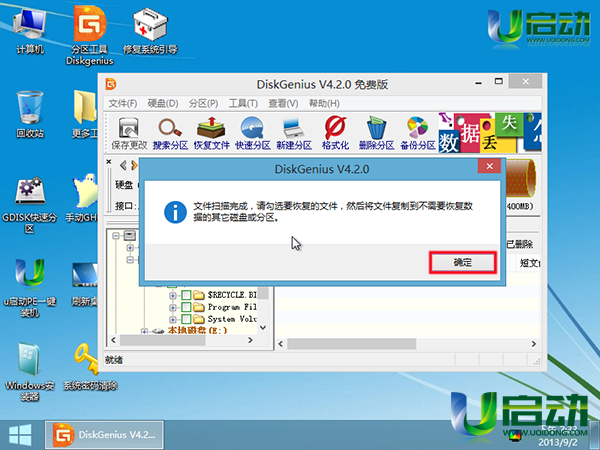Choose the 新建分区 new partition icon
600x450 pixels.
[294, 133]
